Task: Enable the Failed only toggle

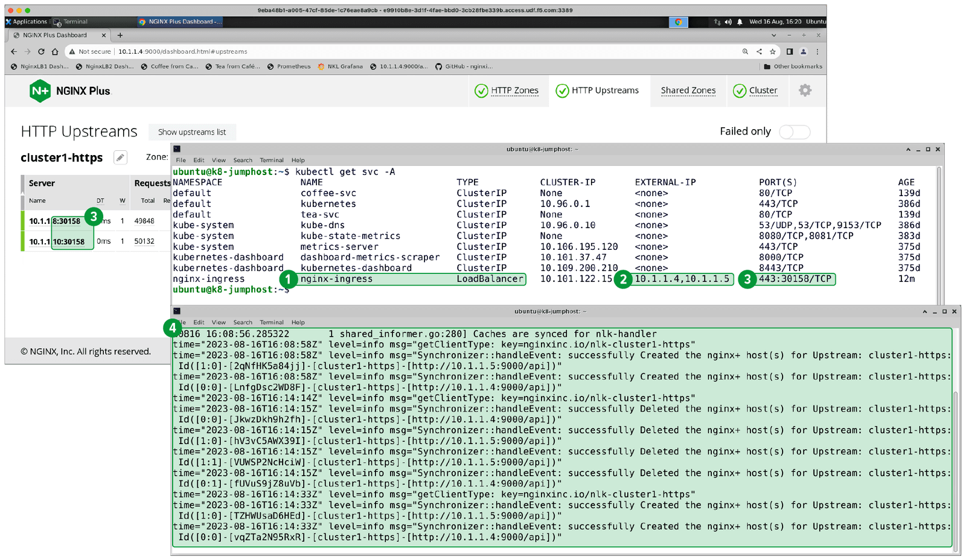Action: click(x=795, y=132)
